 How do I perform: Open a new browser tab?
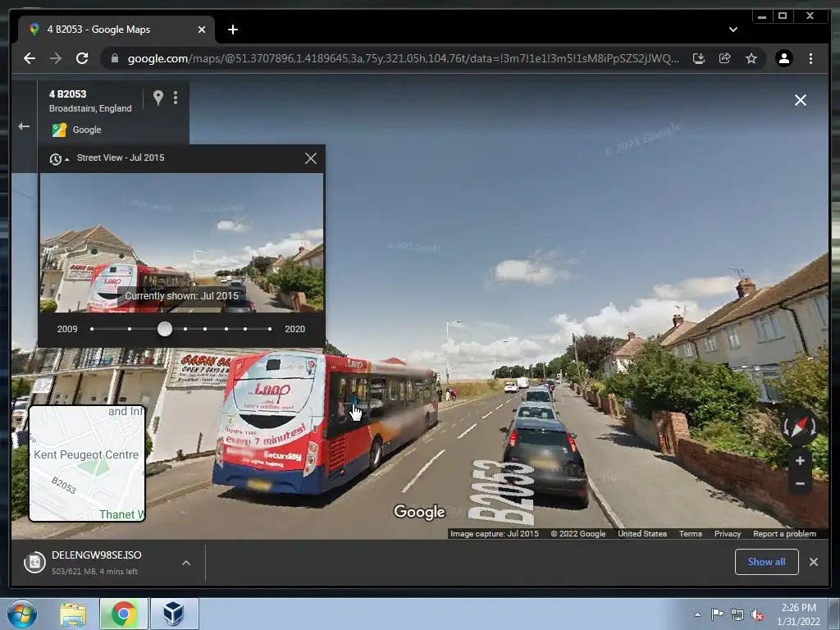coord(232,30)
